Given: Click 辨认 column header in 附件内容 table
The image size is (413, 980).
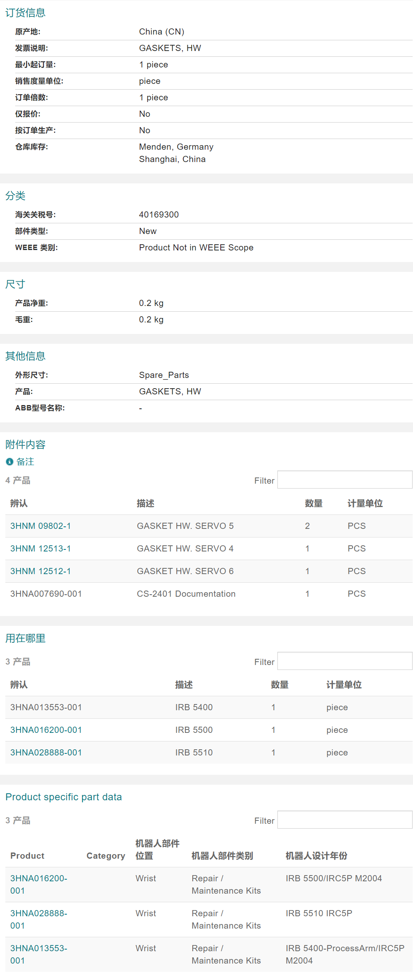Looking at the screenshot, I should pyautogui.click(x=19, y=503).
